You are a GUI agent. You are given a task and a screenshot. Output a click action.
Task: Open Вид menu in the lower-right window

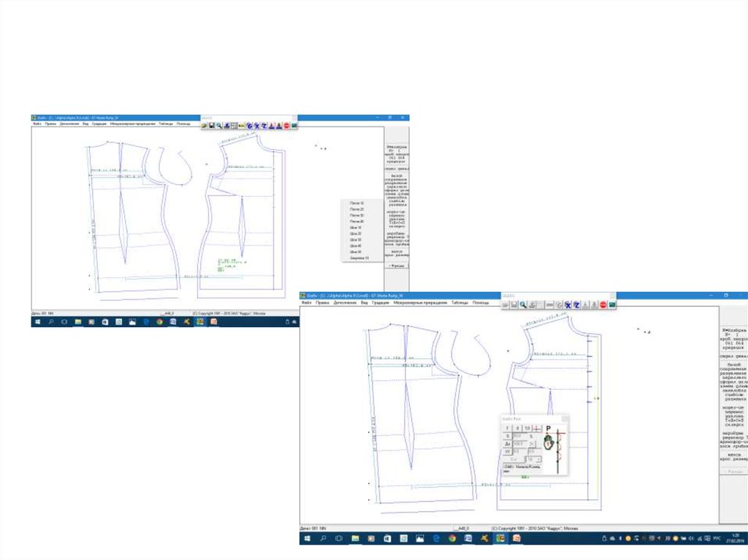tap(364, 302)
